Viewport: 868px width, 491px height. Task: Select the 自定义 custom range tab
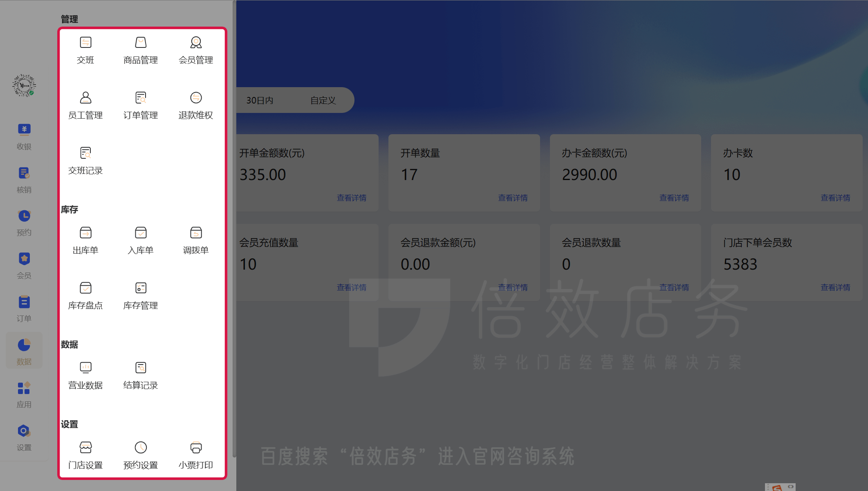tap(323, 100)
